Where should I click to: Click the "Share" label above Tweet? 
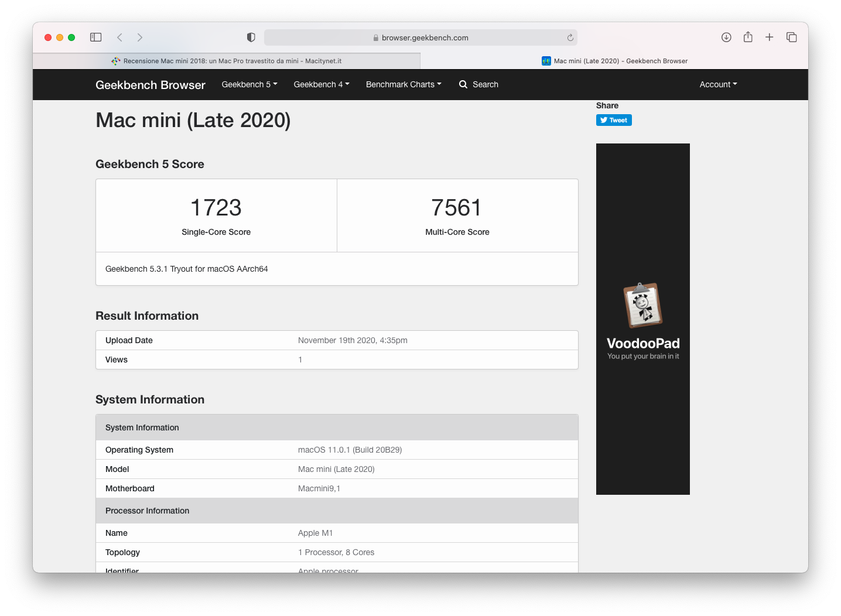(607, 105)
